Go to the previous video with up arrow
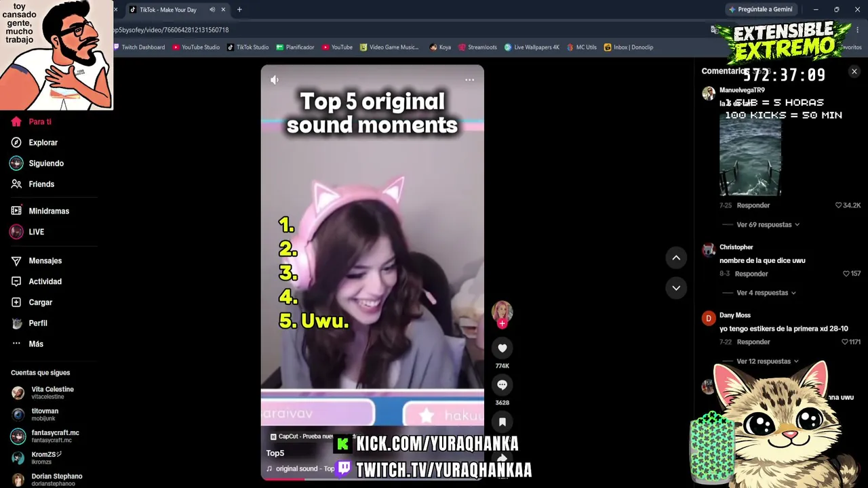 click(x=676, y=258)
